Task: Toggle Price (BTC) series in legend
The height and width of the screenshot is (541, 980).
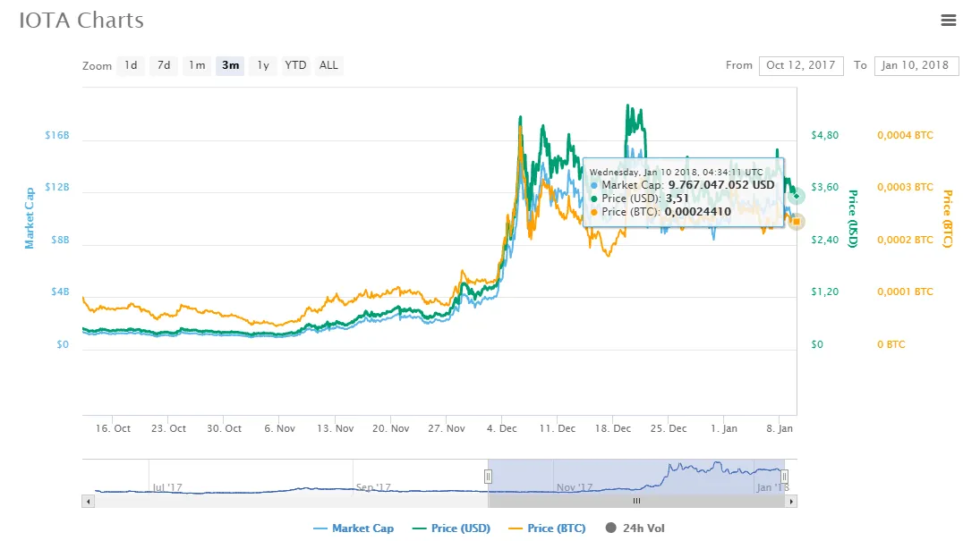Action: pos(548,528)
